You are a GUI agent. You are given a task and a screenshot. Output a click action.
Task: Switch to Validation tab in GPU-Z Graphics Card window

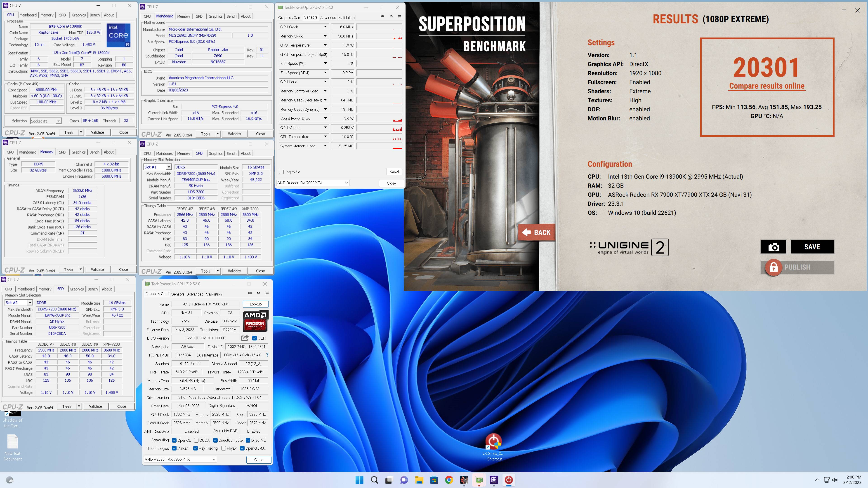click(x=214, y=294)
